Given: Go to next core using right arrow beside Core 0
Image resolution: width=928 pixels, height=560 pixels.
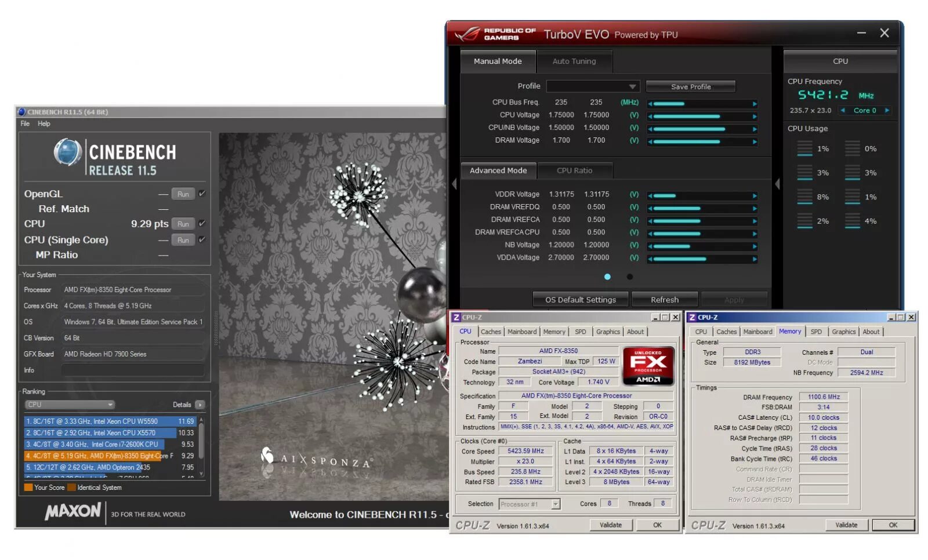Looking at the screenshot, I should [x=886, y=110].
